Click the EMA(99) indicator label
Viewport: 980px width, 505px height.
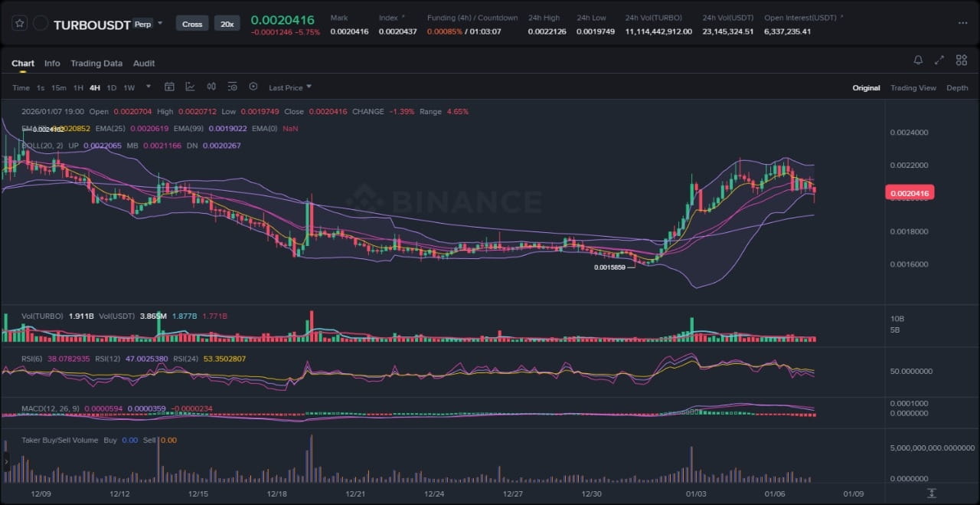(188, 129)
